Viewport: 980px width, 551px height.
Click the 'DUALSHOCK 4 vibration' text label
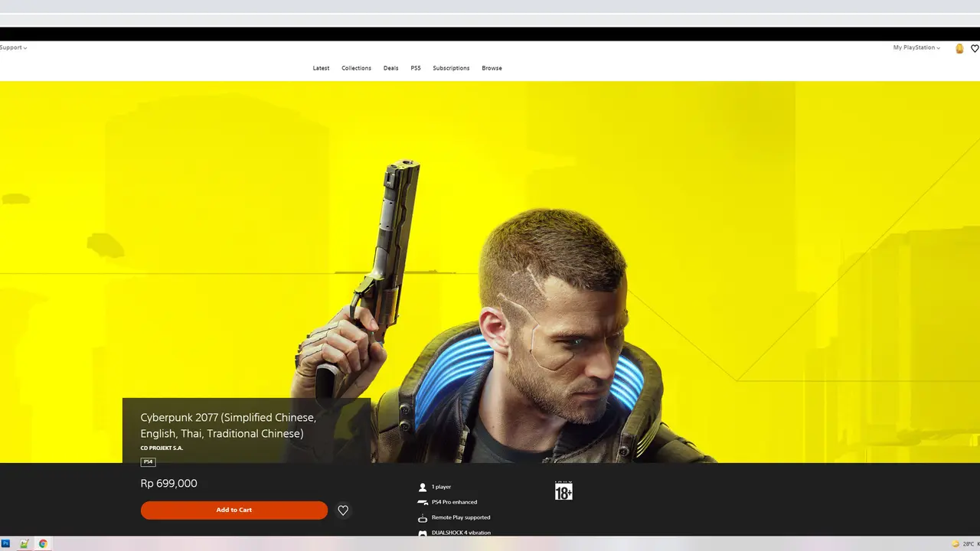coord(461,533)
